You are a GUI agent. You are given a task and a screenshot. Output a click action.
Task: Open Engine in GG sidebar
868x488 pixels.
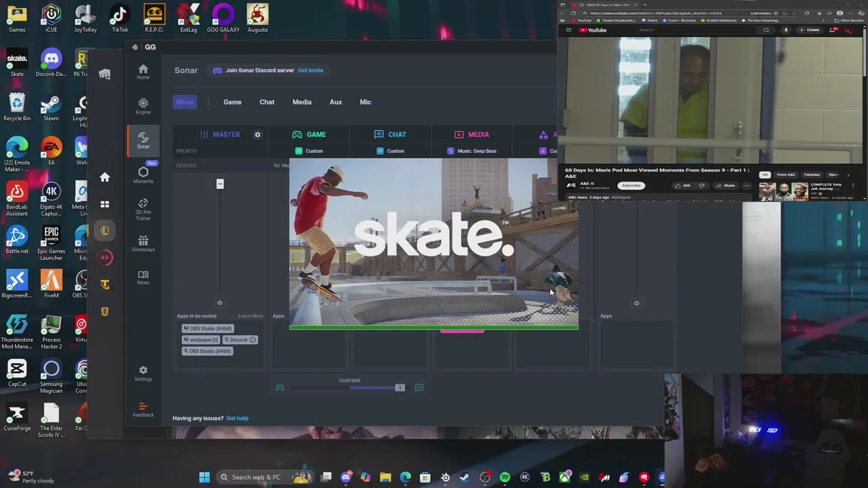pyautogui.click(x=143, y=106)
